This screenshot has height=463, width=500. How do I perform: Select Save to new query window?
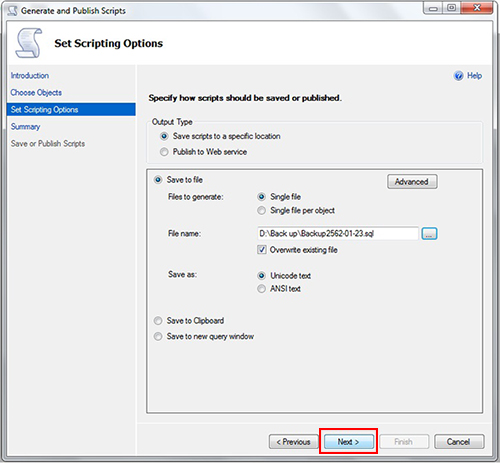coord(158,336)
